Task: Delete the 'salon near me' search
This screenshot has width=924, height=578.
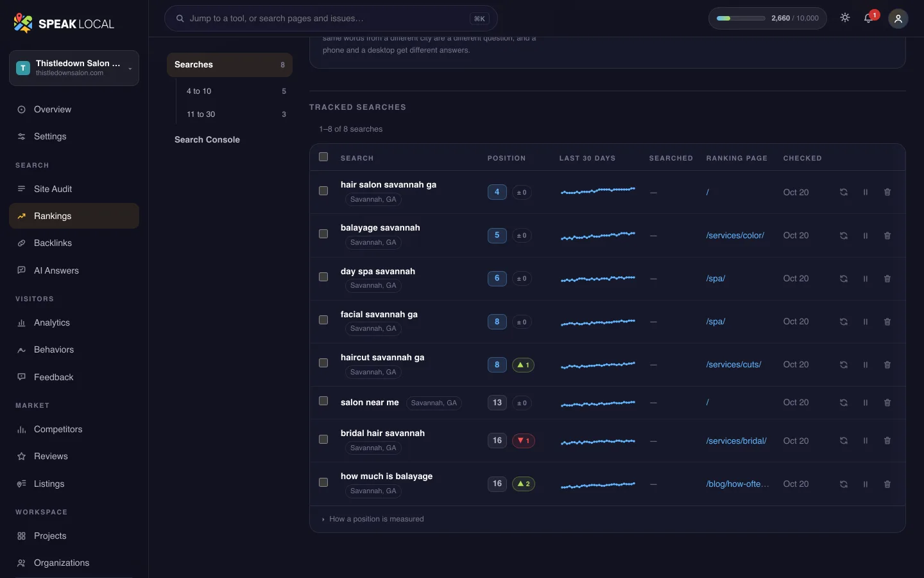Action: [x=887, y=403]
